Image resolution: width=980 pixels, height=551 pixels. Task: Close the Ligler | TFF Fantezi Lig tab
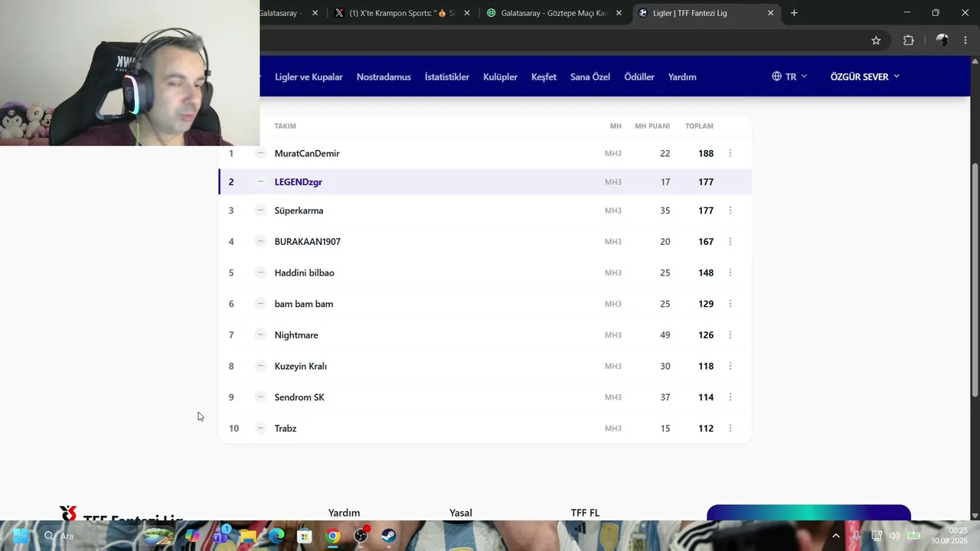pos(770,13)
